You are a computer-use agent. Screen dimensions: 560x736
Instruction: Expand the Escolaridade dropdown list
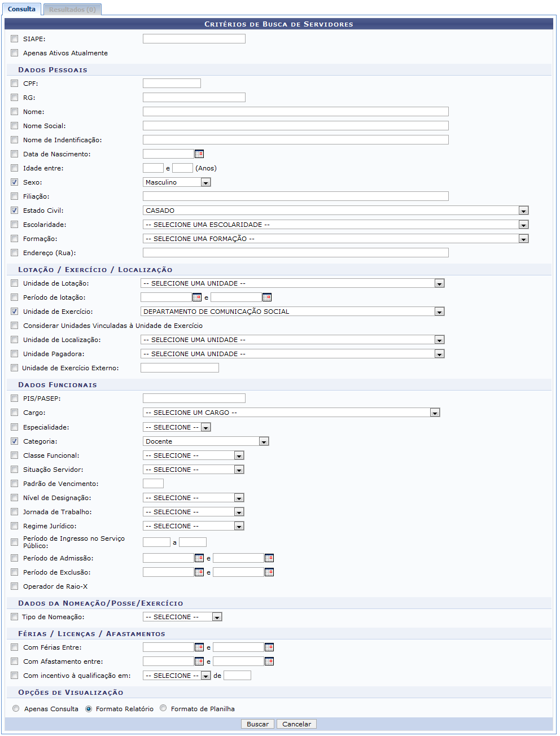point(523,225)
